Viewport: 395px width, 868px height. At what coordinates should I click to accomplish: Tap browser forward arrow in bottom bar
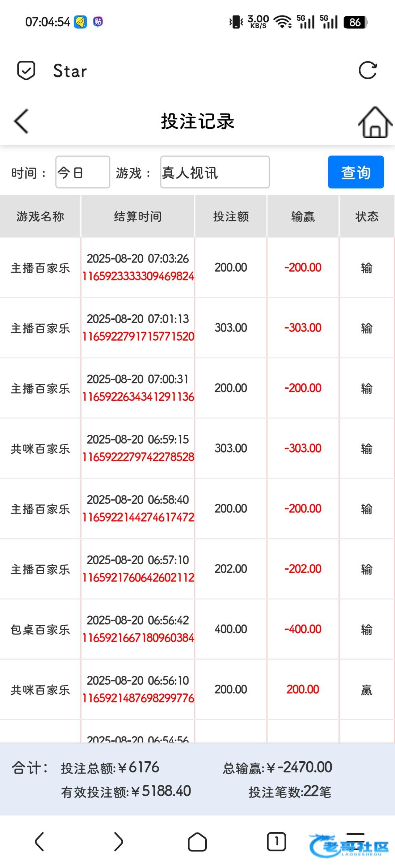[x=118, y=842]
